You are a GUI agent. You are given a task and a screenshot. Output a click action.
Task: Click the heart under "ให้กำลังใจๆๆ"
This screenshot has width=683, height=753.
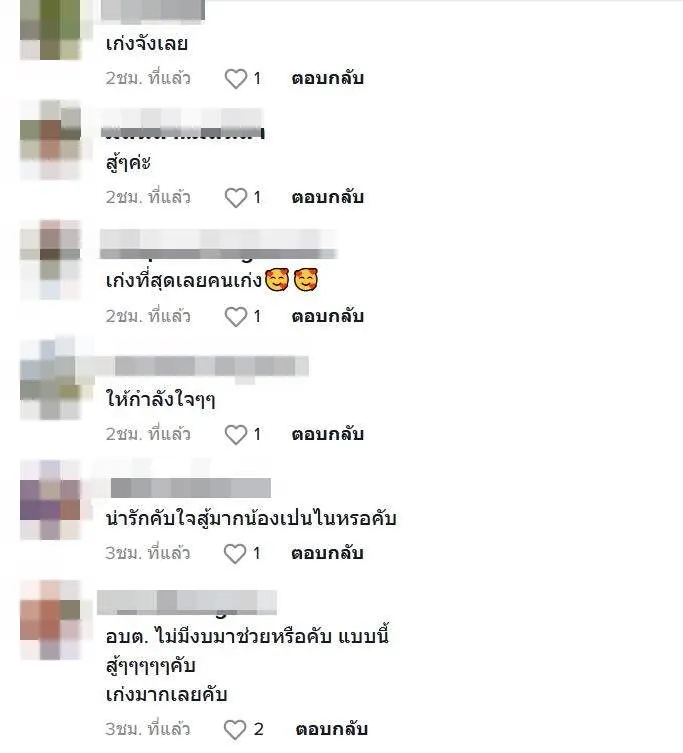click(x=236, y=435)
